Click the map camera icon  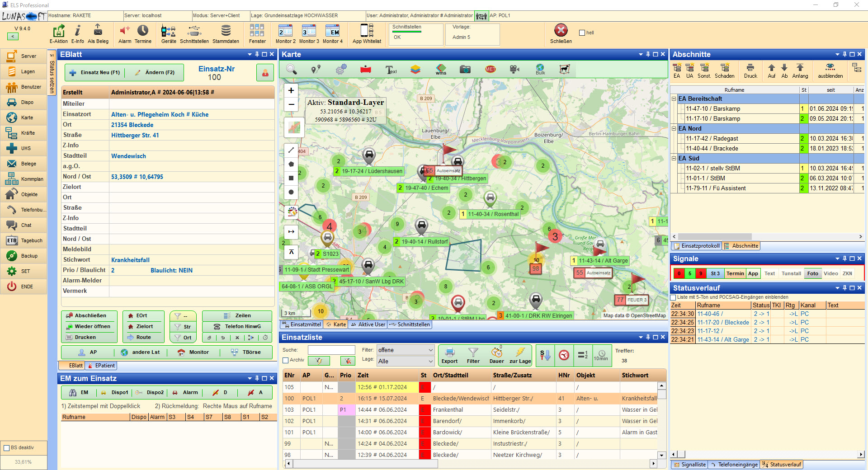coord(465,69)
